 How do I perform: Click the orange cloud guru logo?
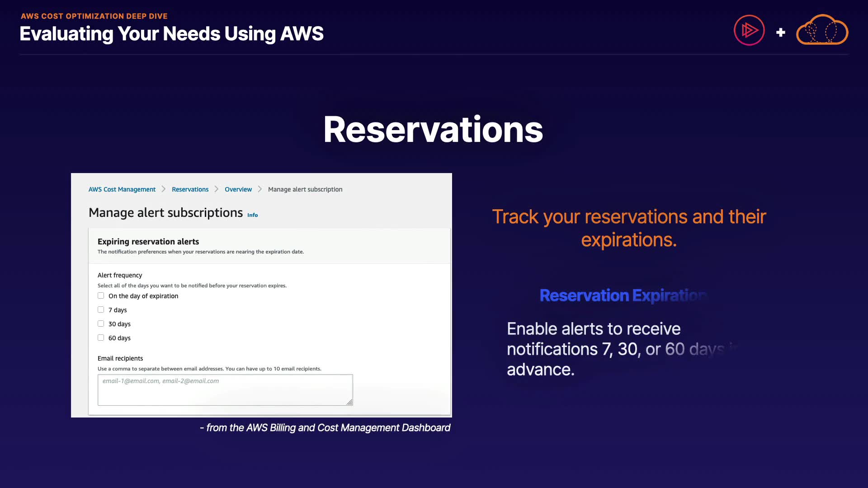point(822,30)
